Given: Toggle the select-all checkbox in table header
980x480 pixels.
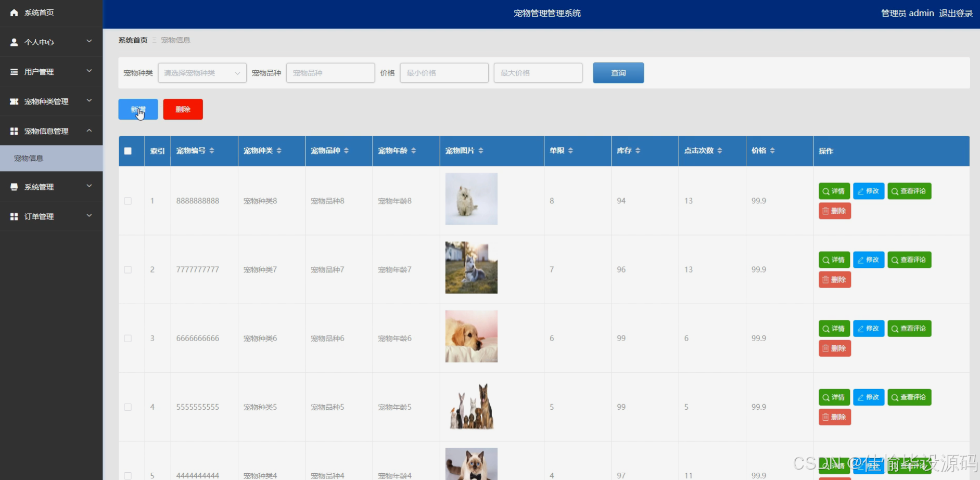Looking at the screenshot, I should click(128, 151).
